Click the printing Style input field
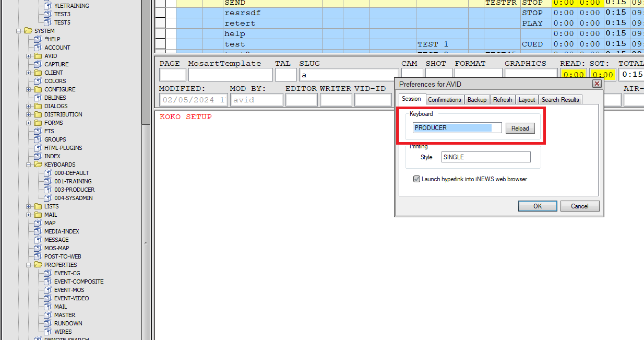The height and width of the screenshot is (340, 644). coord(485,157)
